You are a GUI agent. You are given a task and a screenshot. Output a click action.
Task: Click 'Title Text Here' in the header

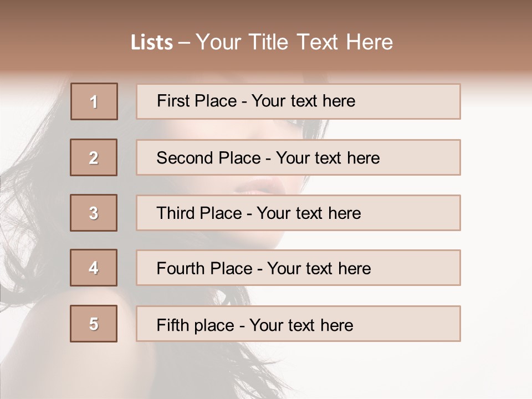tap(321, 42)
